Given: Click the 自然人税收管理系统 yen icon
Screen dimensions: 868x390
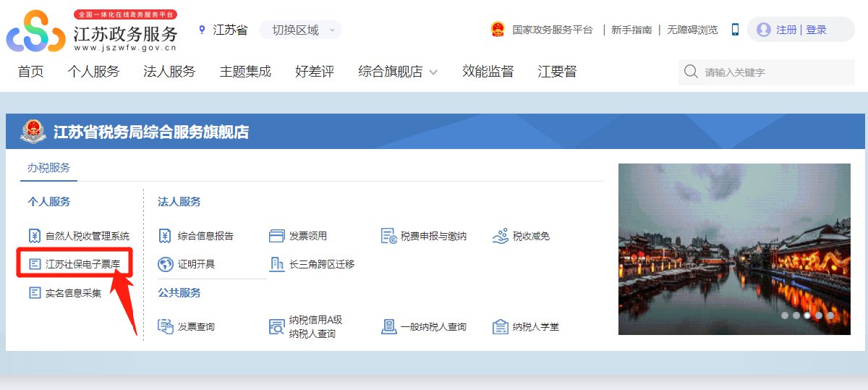Looking at the screenshot, I should click(x=35, y=236).
